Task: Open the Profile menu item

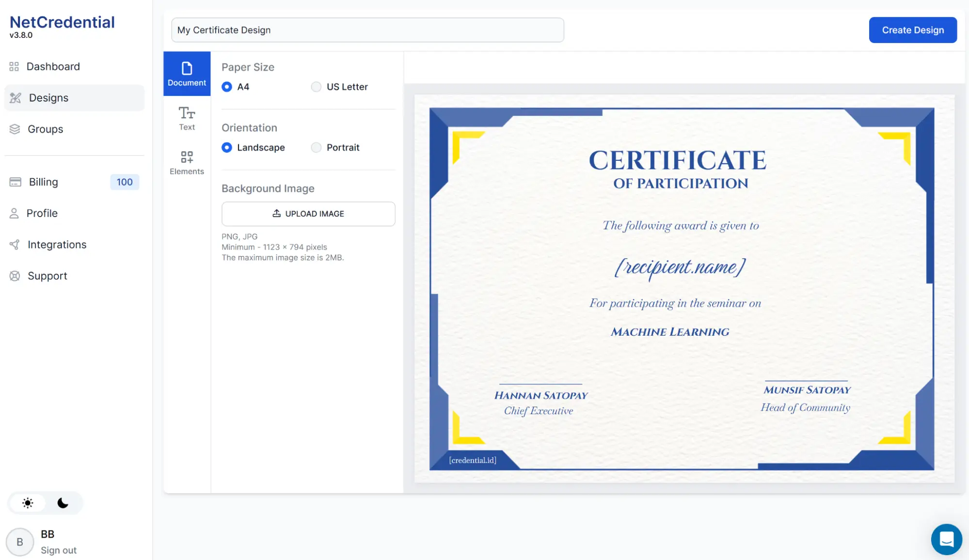Action: [42, 213]
